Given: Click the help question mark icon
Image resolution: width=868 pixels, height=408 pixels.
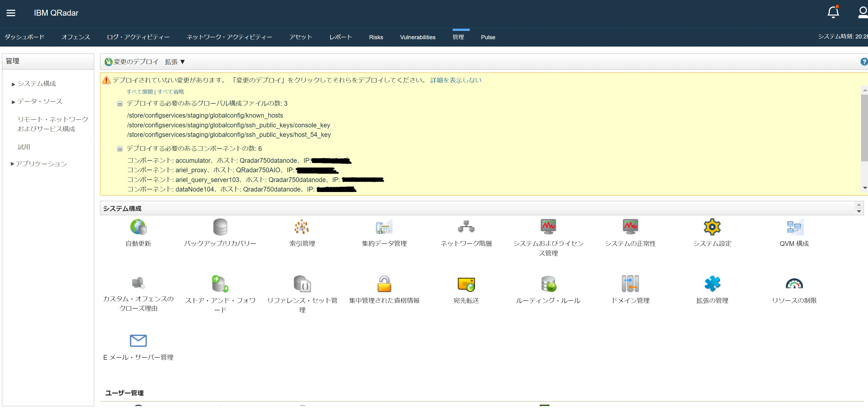Looking at the screenshot, I should click(864, 61).
